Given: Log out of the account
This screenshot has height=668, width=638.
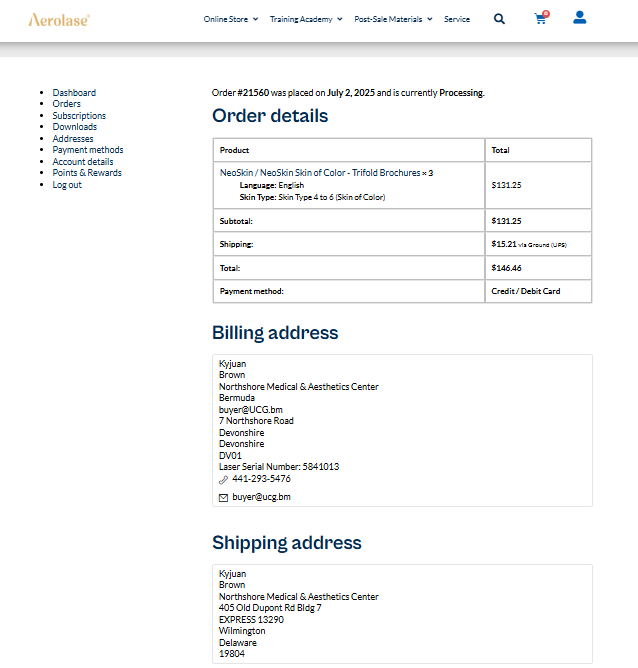Looking at the screenshot, I should click(67, 185).
